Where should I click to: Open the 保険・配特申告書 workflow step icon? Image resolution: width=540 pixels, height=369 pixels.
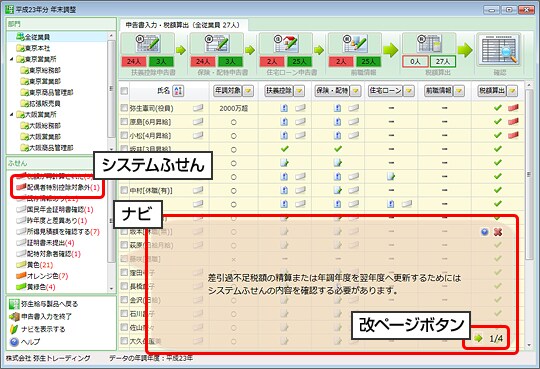pos(217,44)
